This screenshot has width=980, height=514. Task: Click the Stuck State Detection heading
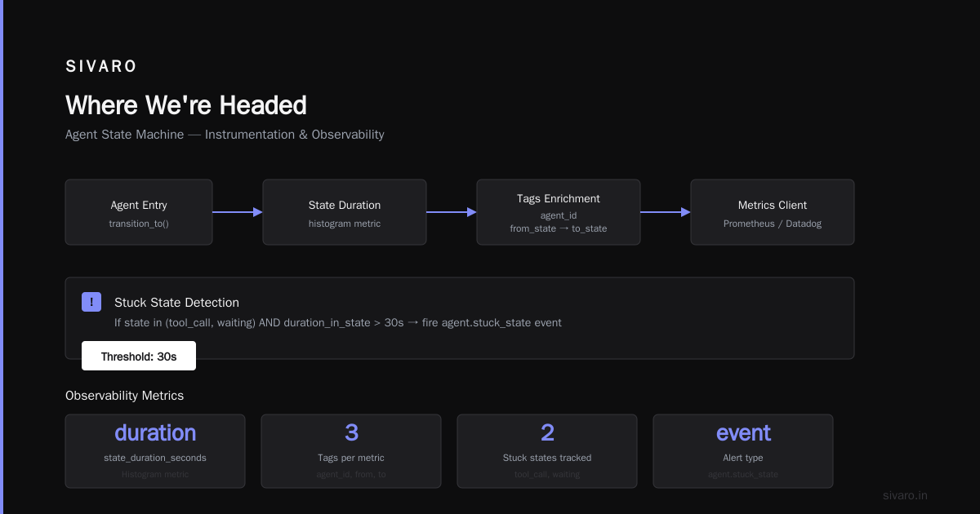[176, 303]
